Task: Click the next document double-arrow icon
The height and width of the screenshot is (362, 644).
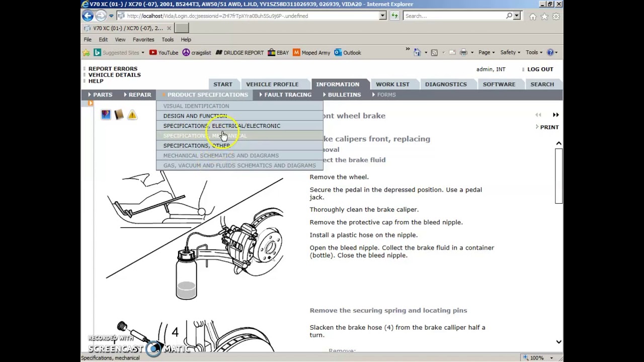Action: [x=555, y=115]
